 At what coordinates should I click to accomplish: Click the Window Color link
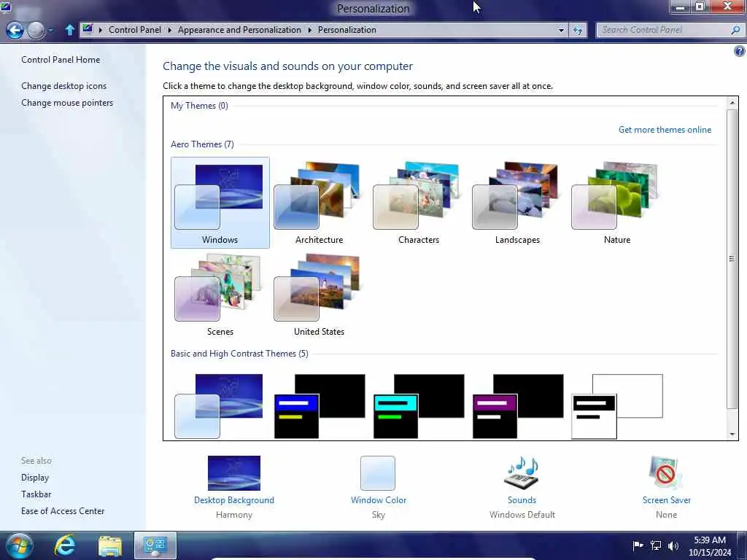[x=379, y=500]
